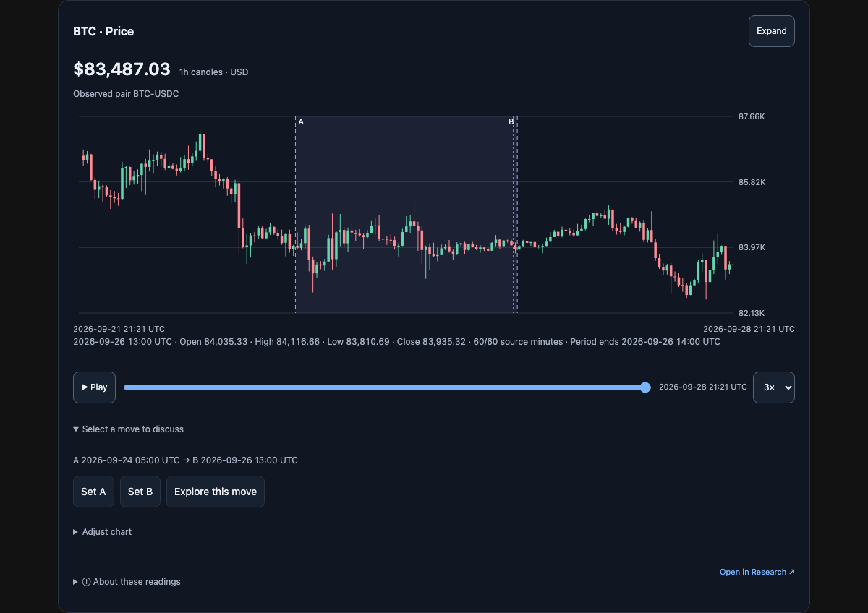Click the Set B button
This screenshot has width=868, height=613.
click(x=140, y=492)
